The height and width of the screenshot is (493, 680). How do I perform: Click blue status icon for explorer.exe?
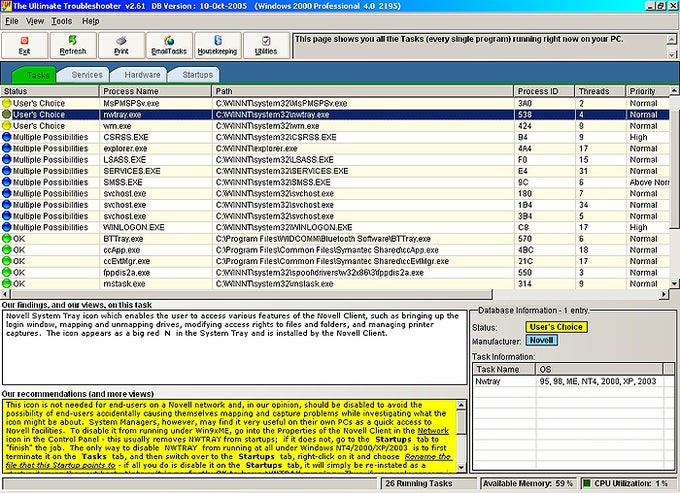click(7, 148)
